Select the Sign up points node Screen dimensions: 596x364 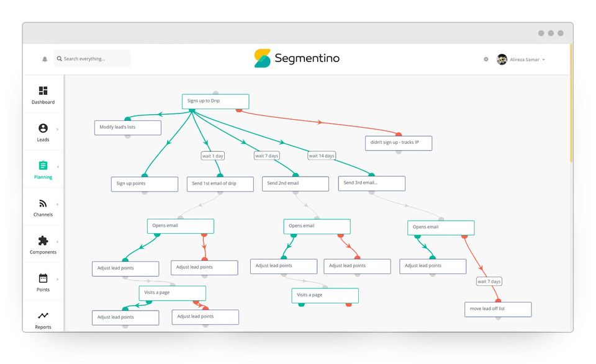click(145, 184)
